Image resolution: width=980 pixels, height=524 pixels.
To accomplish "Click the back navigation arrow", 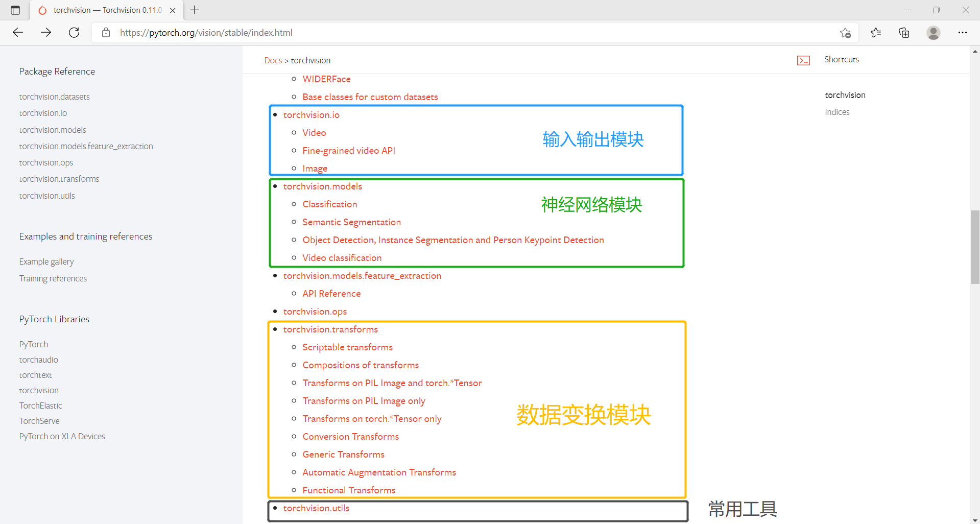I will [17, 32].
